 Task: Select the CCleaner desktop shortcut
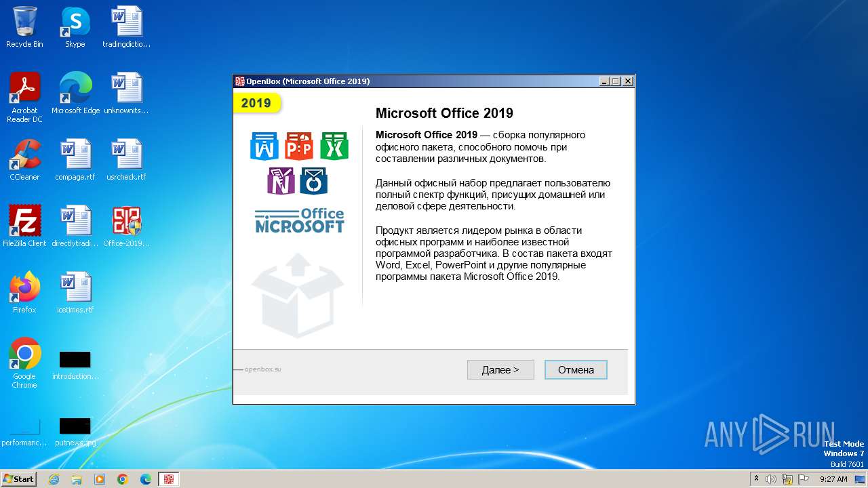pyautogui.click(x=24, y=160)
